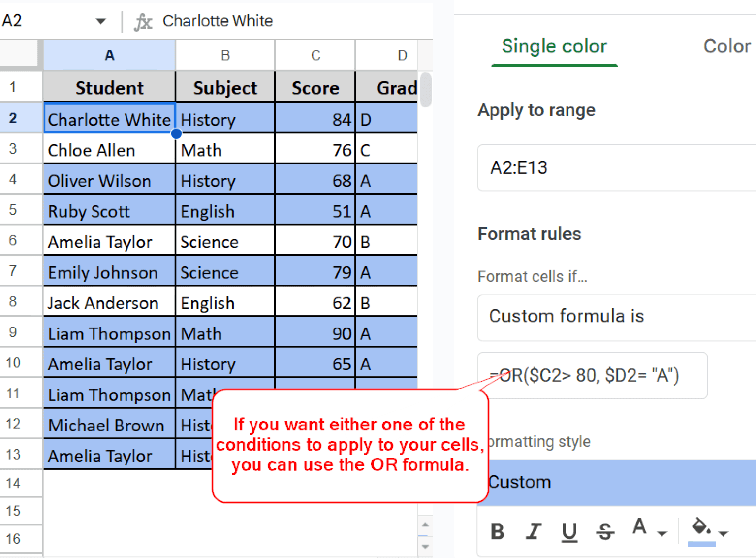Apply strikethrough formatting

click(605, 532)
